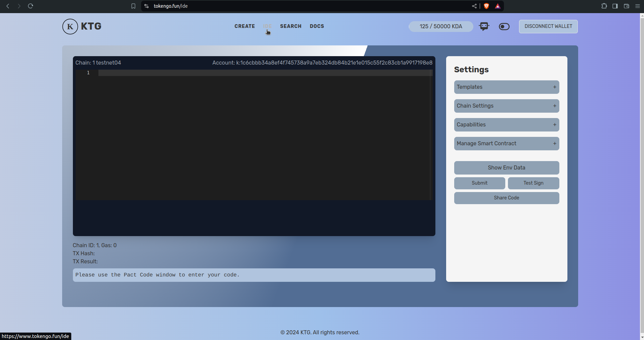This screenshot has width=644, height=340.
Task: Click the 2024 KTG copyright footer text
Action: 320,333
